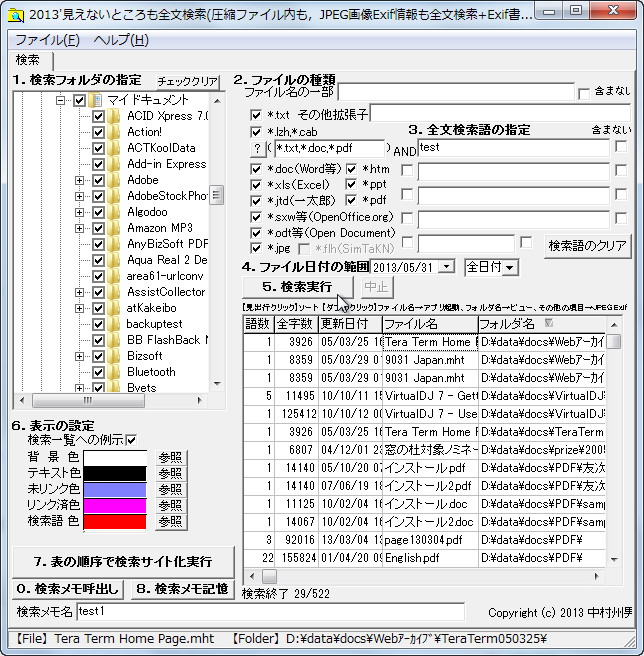Click the full-text search field containing test
Screen dimensions: 644x656
tap(513, 148)
